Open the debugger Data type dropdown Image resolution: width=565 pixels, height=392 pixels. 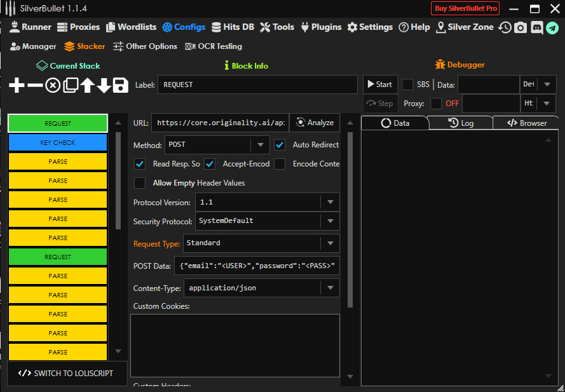538,84
